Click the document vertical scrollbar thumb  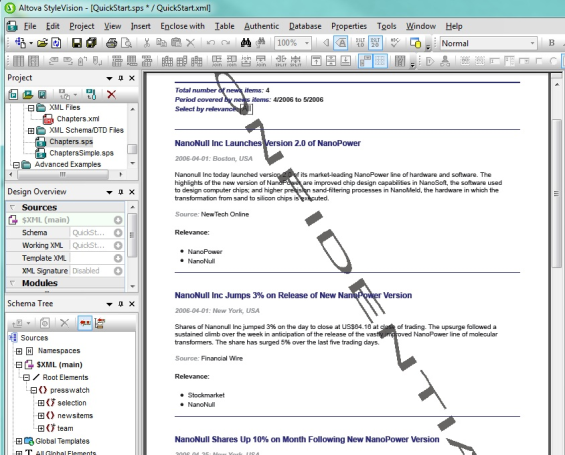tap(557, 193)
